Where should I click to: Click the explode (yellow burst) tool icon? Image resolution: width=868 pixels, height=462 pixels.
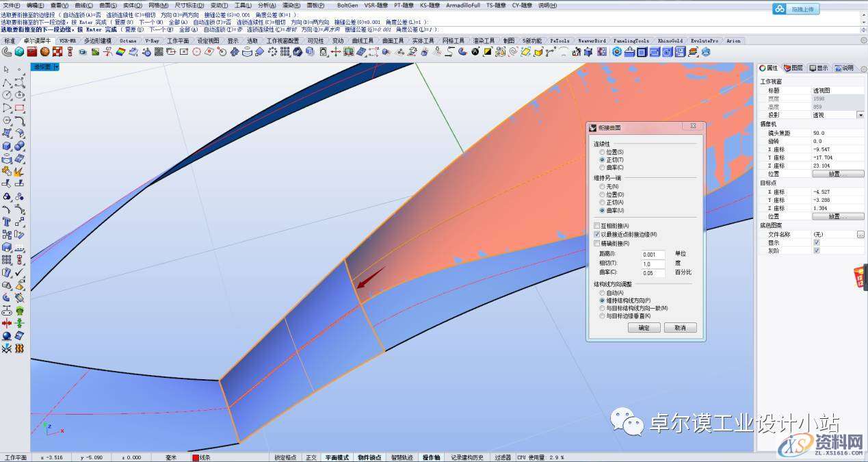click(19, 172)
